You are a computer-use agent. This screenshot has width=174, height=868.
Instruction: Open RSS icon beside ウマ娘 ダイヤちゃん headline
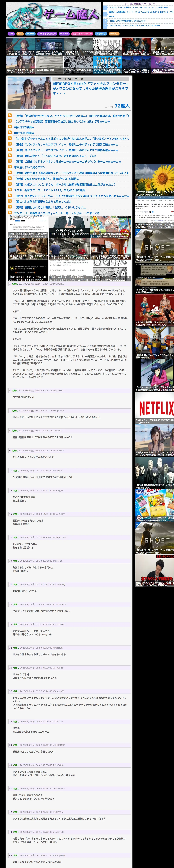click(x=10, y=138)
